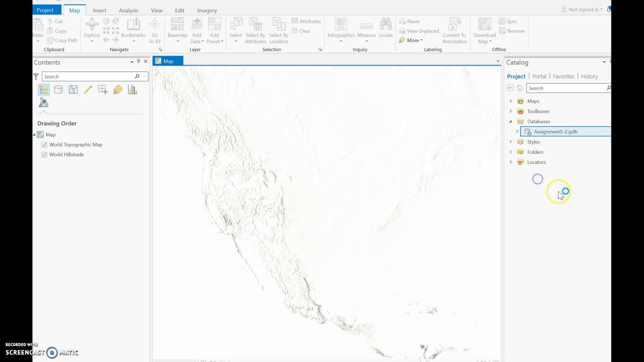Click the Catalog back arrow
The width and height of the screenshot is (644, 362).
click(510, 88)
